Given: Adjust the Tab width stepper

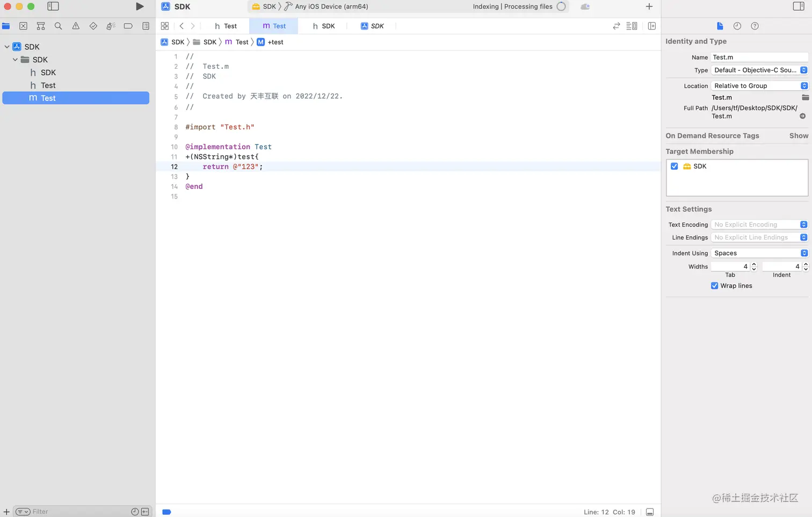Looking at the screenshot, I should tap(754, 266).
